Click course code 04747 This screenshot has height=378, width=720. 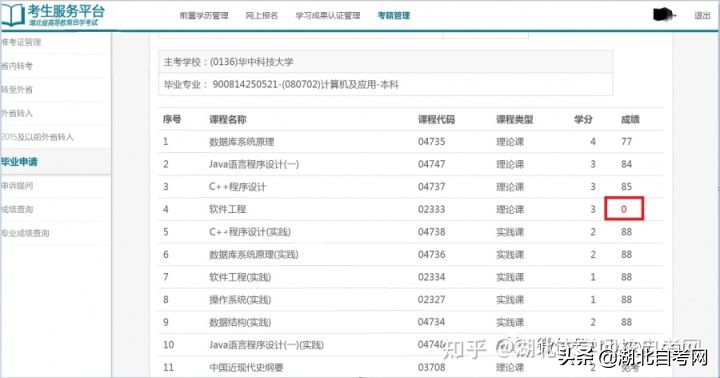(432, 164)
